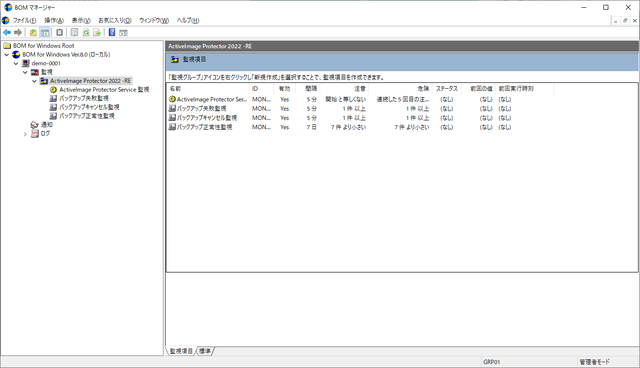640x368 pixels.
Task: Restore the inner MDI child window
Action: [x=625, y=20]
